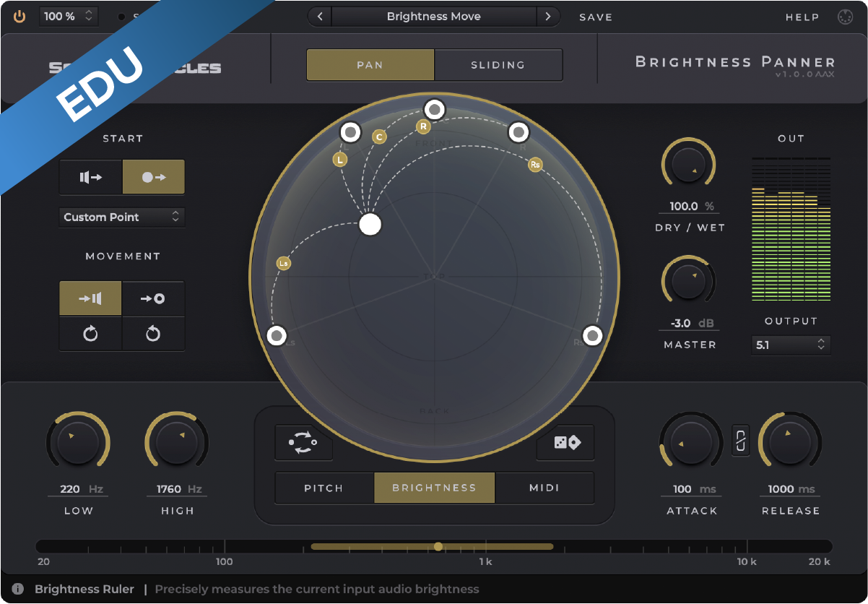Screen dimensions: 868x604
Task: Click the speaker-start icon under START
Action: (x=90, y=178)
